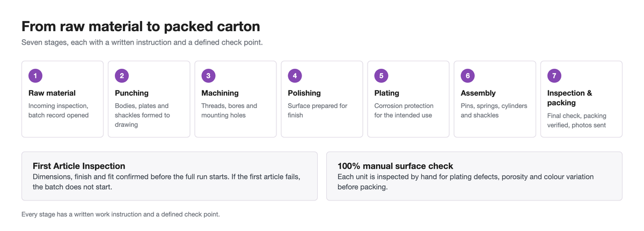
Task: Select the First Article Inspection panel
Action: (x=170, y=176)
